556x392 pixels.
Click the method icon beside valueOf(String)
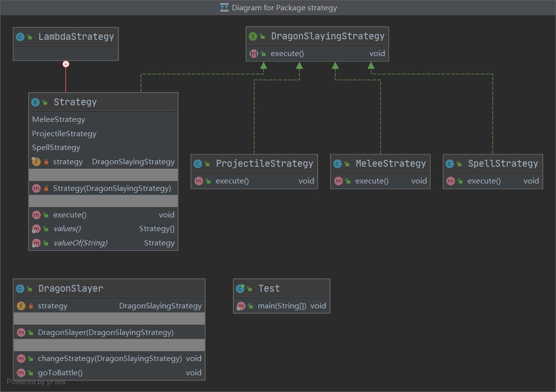(36, 243)
